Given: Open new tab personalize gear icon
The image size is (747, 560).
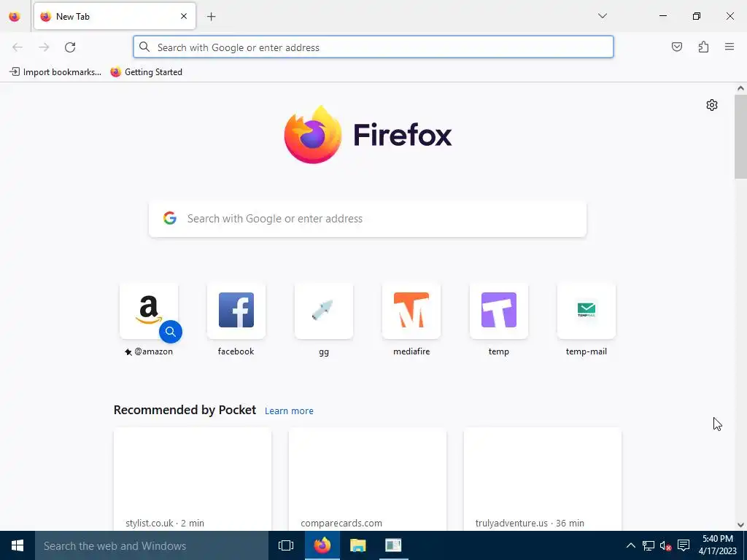Looking at the screenshot, I should (x=712, y=105).
